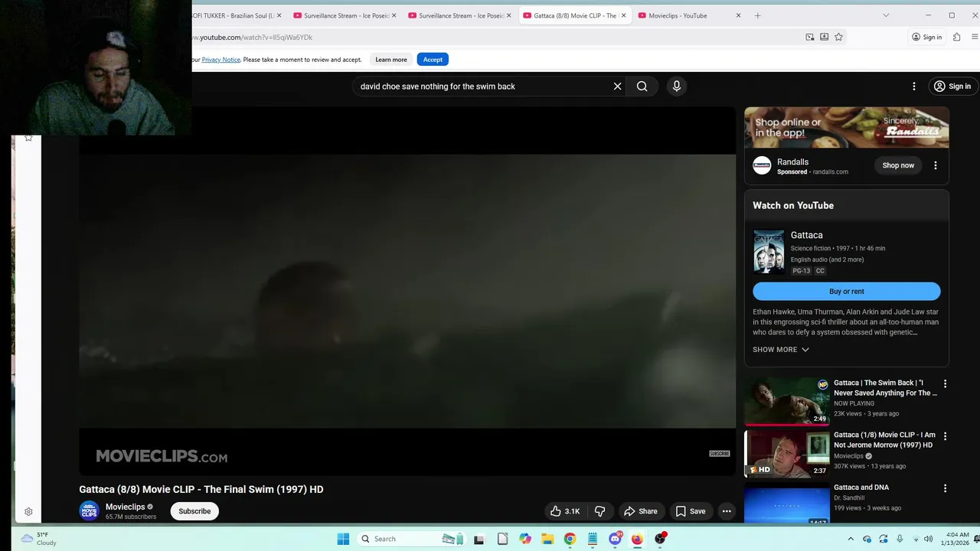Open volume control in system tray

[928, 539]
